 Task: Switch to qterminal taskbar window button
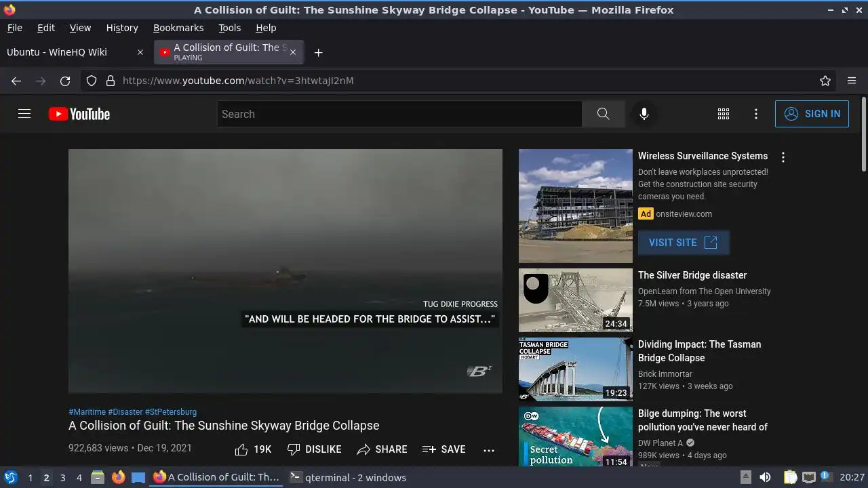click(x=348, y=477)
